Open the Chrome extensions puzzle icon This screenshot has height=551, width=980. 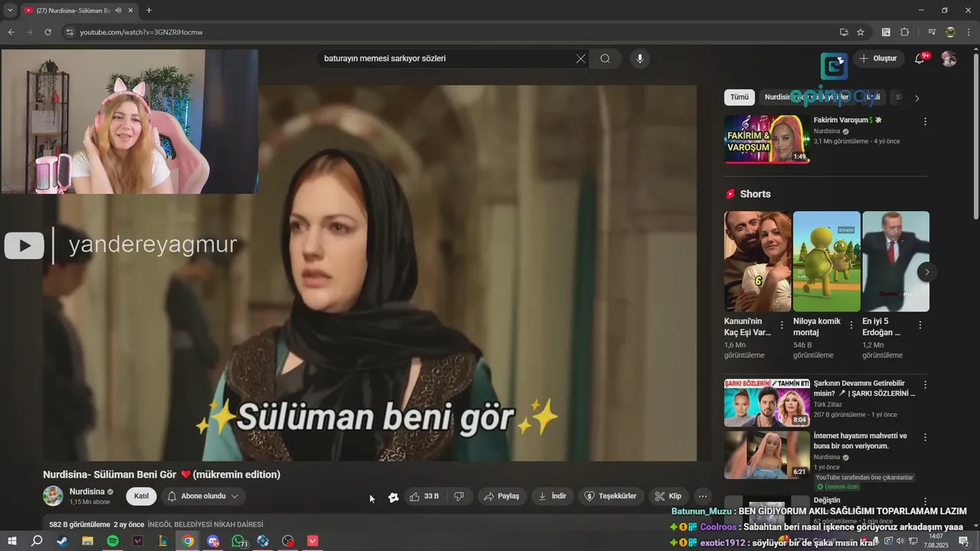pos(904,32)
